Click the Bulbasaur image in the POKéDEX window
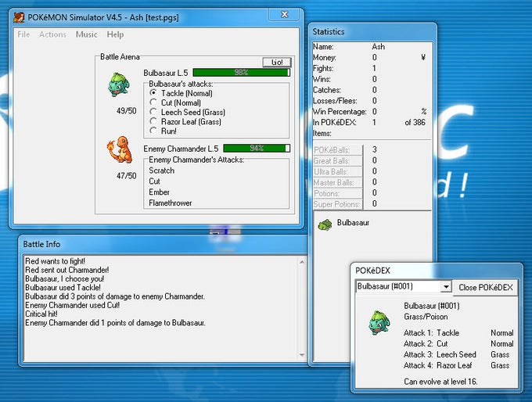Screen dimensions: 532x402 pos(379,323)
